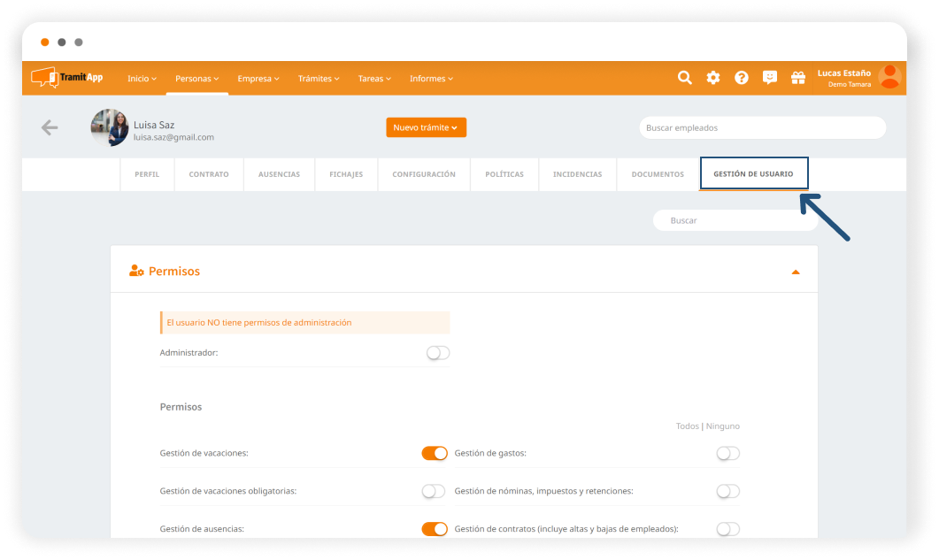
Task: Click the search magnifier icon in the header
Action: click(x=684, y=78)
